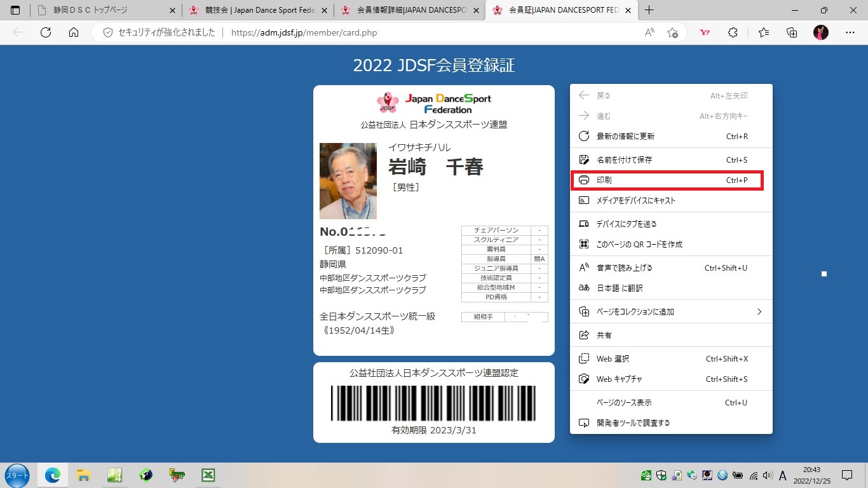Screen dimensions: 868x488
Task: Choose デバイスにタブを送る menu entry
Action: 671,224
